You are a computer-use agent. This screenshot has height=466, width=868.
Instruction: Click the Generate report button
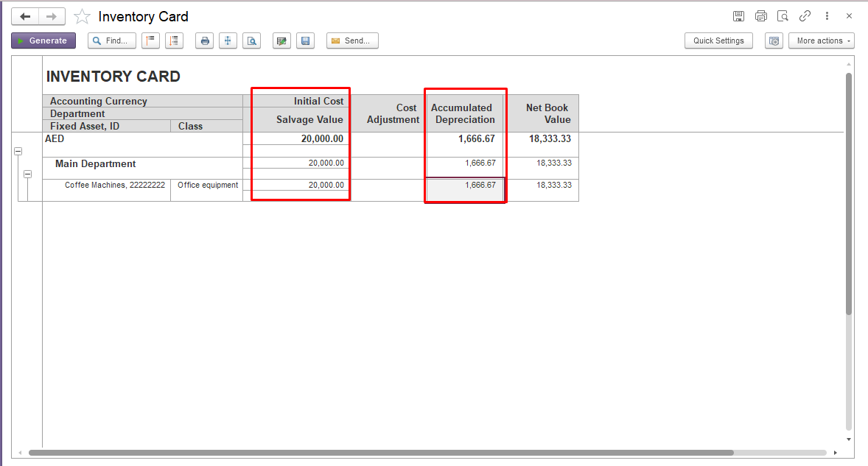[x=43, y=40]
